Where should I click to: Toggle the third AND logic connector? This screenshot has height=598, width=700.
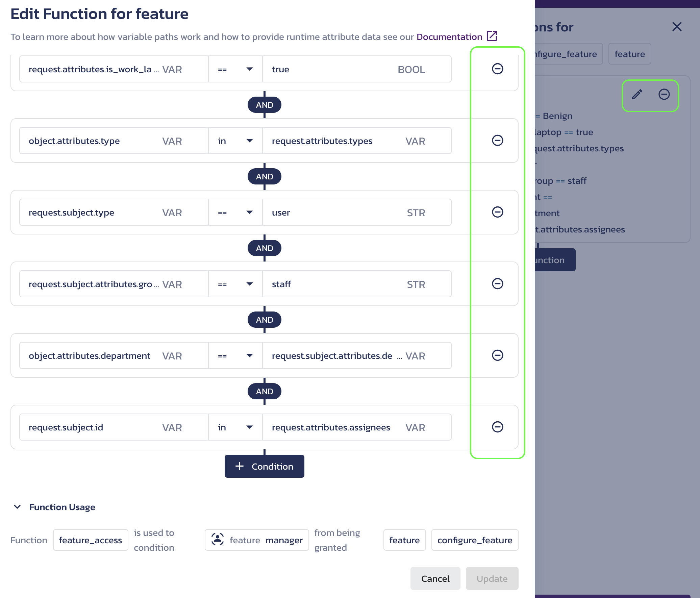click(x=264, y=248)
